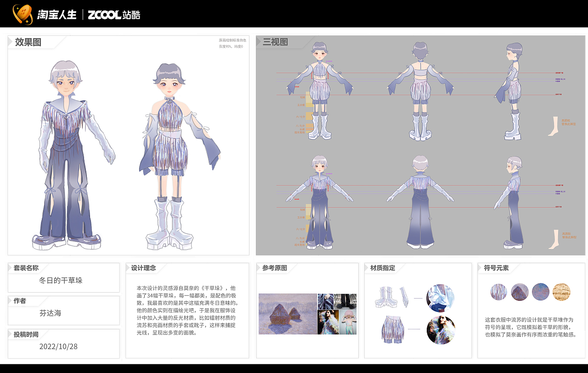
Task: Pick the purple haystack symbol circle
Action: point(520,292)
